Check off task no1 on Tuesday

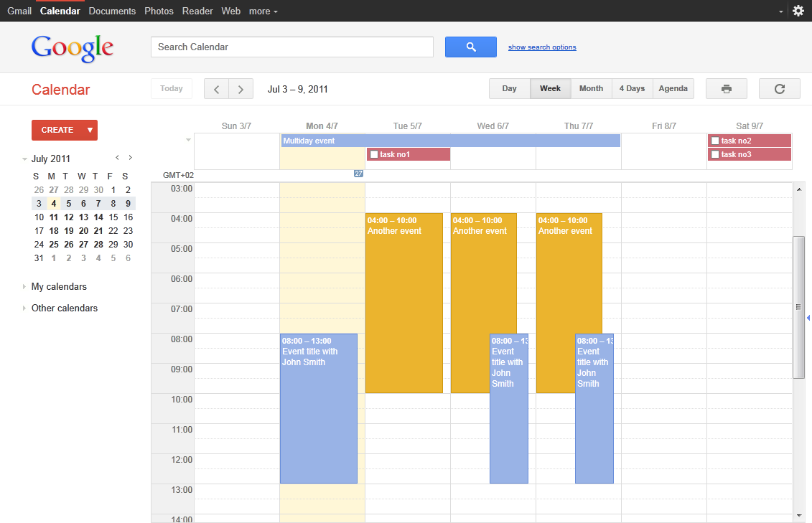(374, 154)
